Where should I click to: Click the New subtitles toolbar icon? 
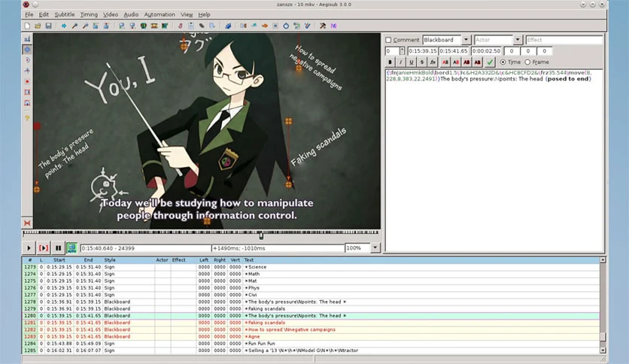(27, 26)
